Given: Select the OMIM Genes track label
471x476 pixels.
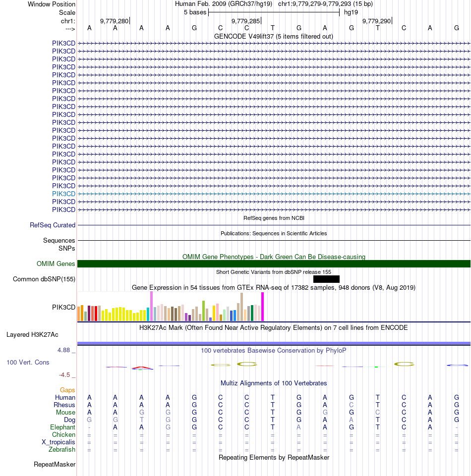Looking at the screenshot, I should pyautogui.click(x=56, y=264).
